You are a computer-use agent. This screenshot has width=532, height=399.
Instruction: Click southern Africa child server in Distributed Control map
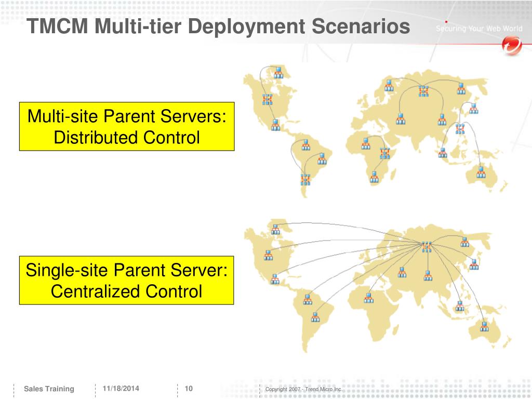[374, 177]
